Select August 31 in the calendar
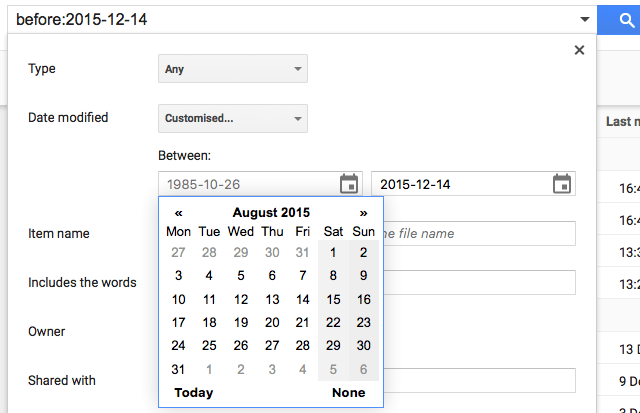This screenshot has height=413, width=640. (178, 370)
